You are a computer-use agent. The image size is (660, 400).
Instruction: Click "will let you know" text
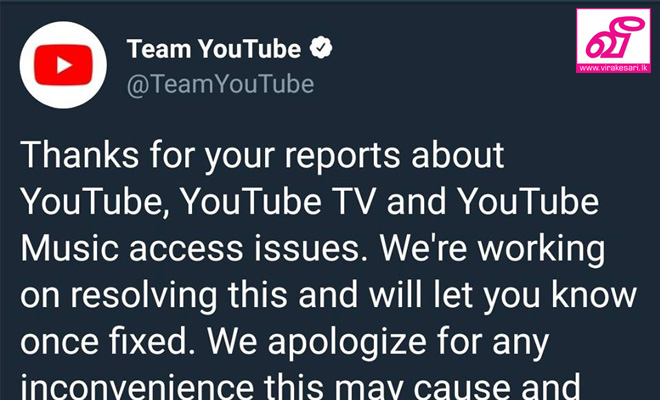pyautogui.click(x=503, y=296)
